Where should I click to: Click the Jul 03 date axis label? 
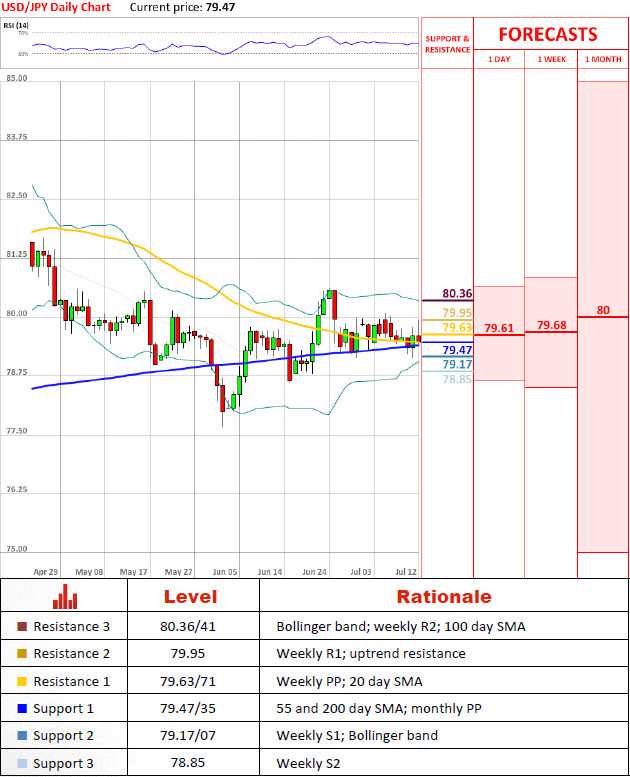[361, 571]
